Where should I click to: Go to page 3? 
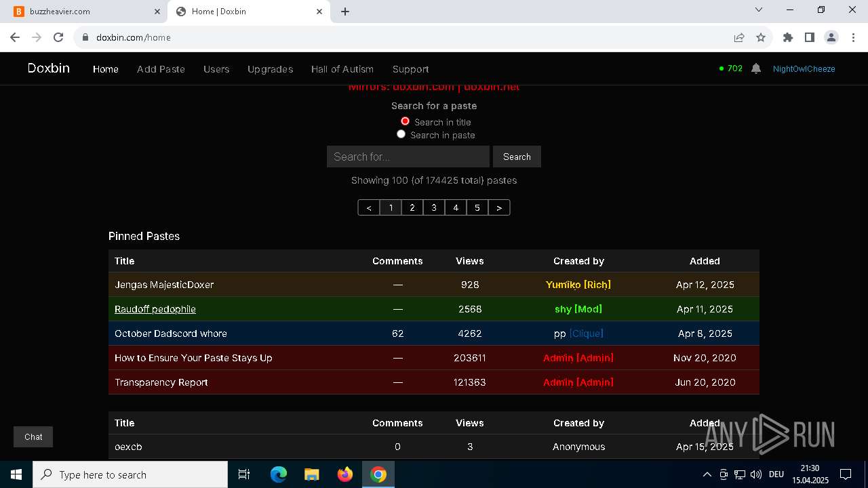(x=434, y=207)
